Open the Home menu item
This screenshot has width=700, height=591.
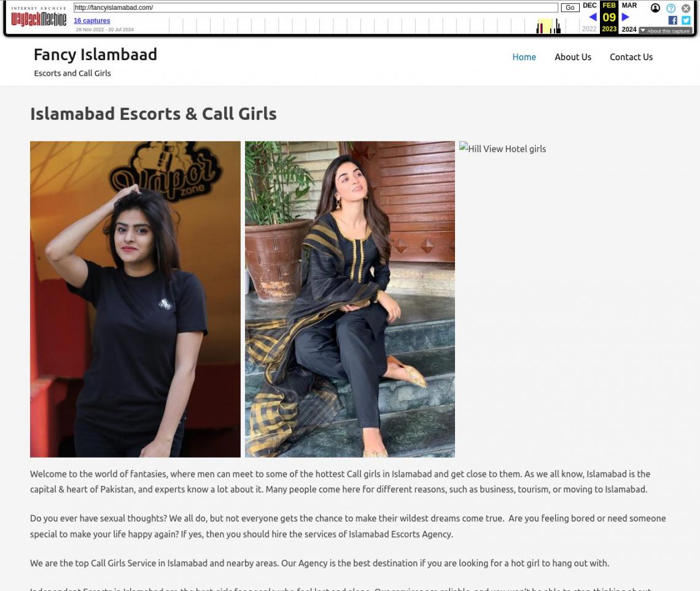pos(524,57)
